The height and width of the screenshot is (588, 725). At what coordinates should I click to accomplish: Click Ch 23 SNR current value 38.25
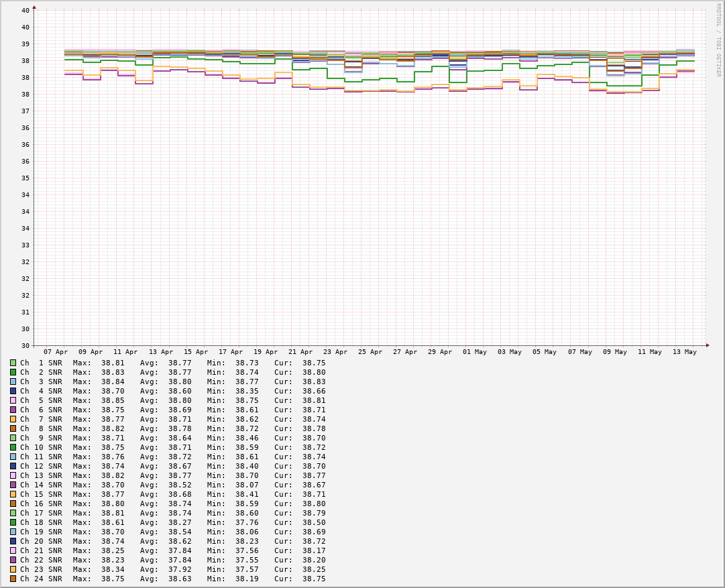tap(314, 569)
